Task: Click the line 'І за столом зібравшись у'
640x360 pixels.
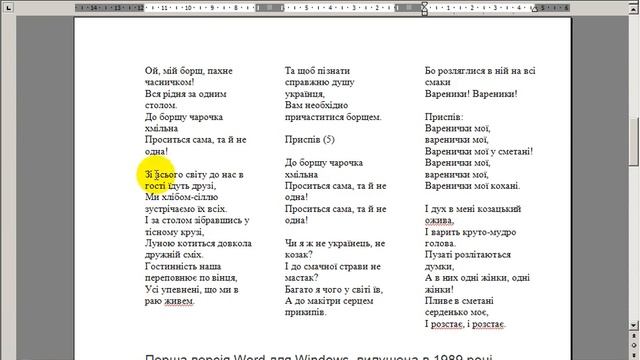Action: tap(197, 220)
